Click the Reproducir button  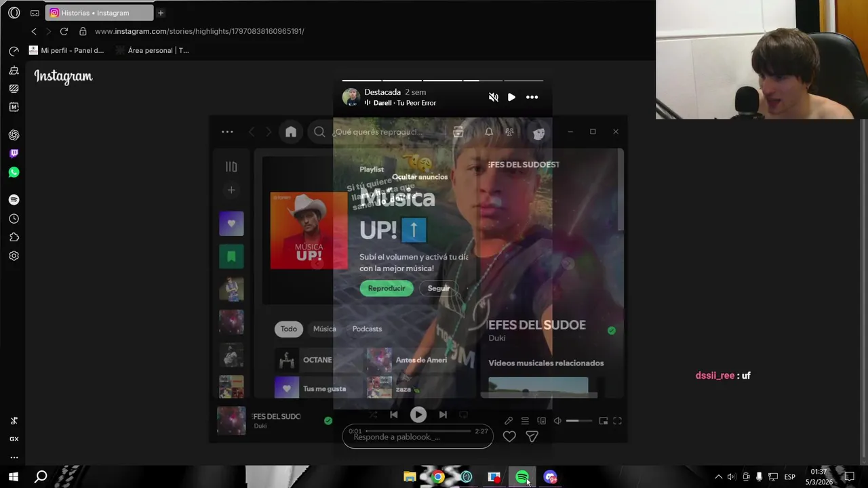click(387, 288)
